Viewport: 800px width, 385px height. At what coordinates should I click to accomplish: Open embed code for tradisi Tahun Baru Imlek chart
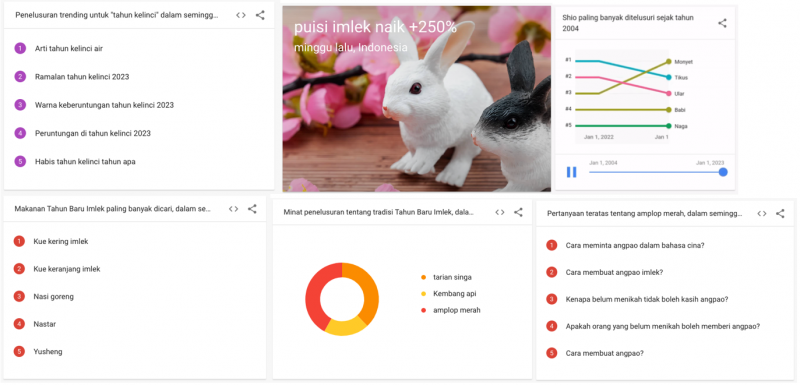click(x=499, y=213)
